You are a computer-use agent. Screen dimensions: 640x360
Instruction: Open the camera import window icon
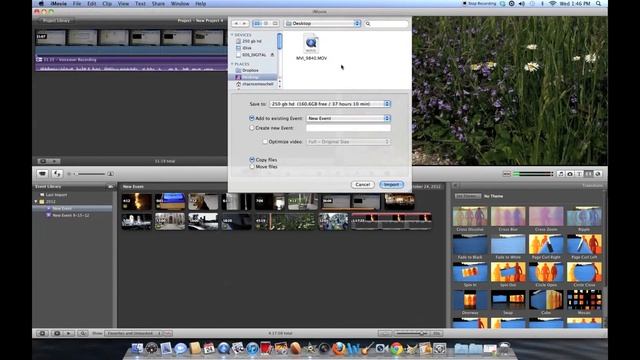42,173
